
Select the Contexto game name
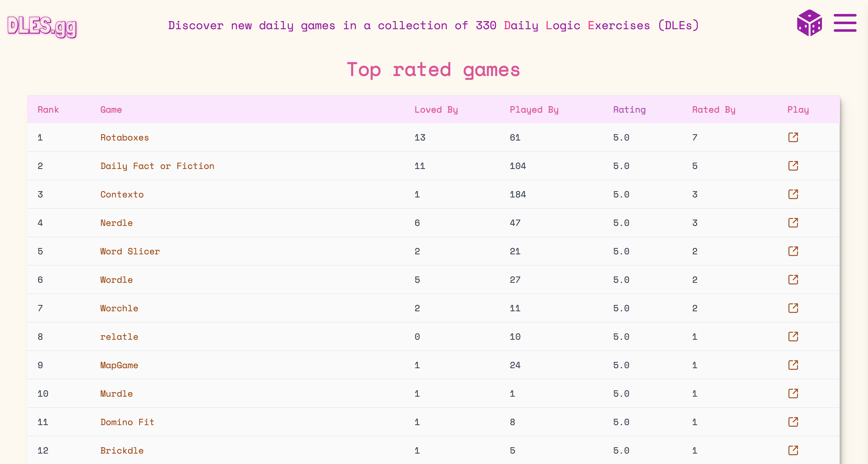point(122,195)
